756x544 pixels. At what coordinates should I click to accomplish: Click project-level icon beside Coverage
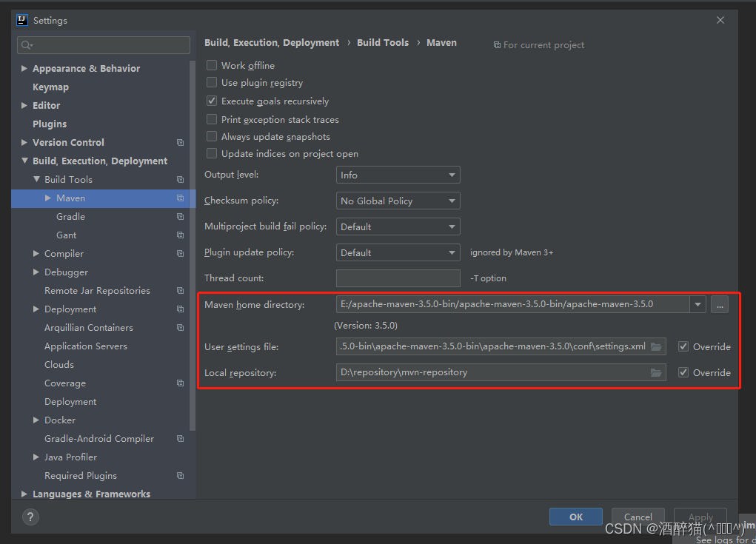pos(181,383)
